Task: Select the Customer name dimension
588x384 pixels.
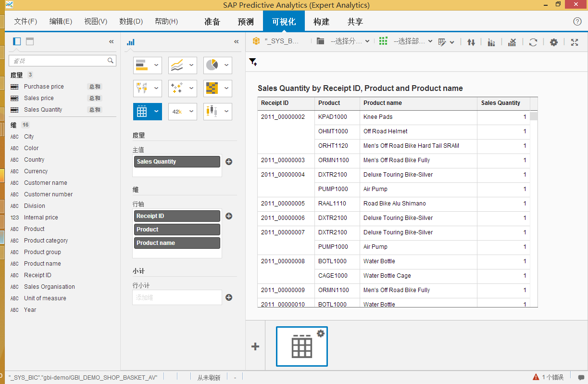Action: [46, 183]
